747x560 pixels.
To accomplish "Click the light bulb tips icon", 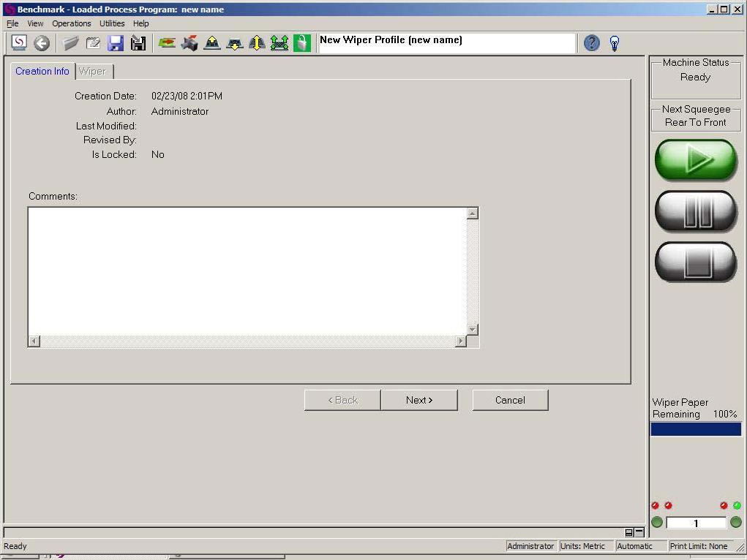I will (615, 43).
